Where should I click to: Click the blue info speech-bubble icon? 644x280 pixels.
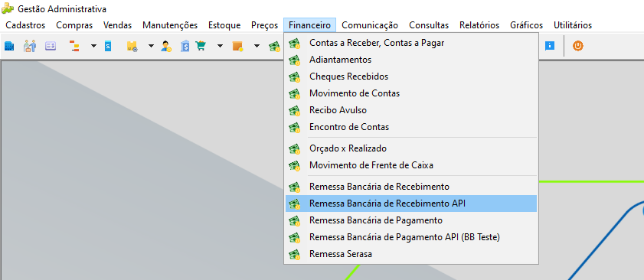click(x=550, y=46)
